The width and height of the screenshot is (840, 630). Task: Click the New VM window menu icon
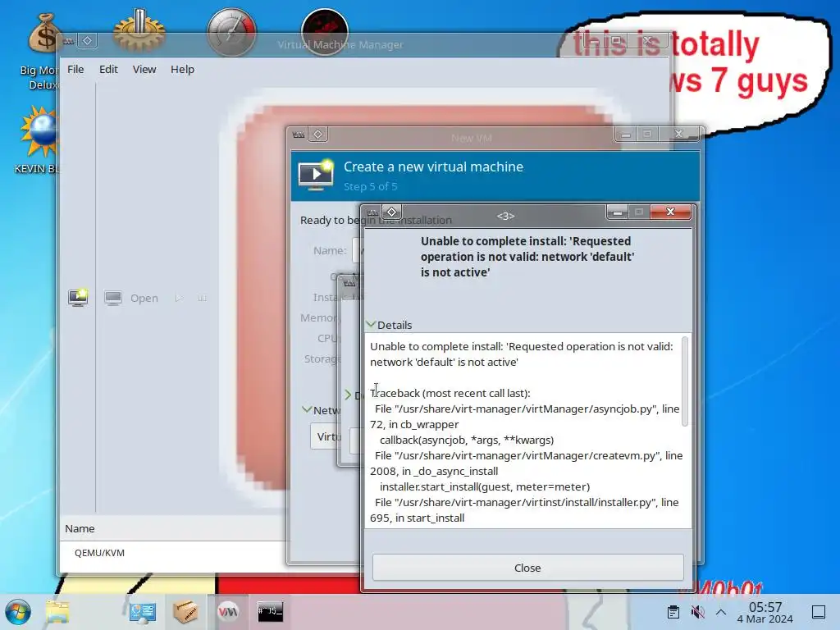299,135
